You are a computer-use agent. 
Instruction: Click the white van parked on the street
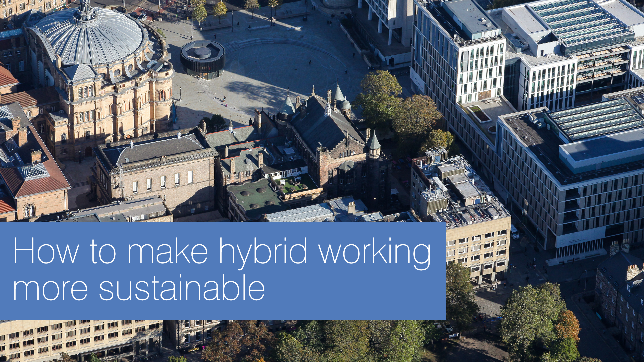[515, 233]
